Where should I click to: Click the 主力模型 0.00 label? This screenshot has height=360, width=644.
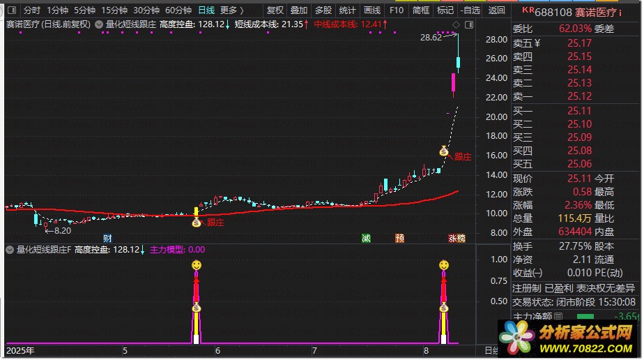178,250
